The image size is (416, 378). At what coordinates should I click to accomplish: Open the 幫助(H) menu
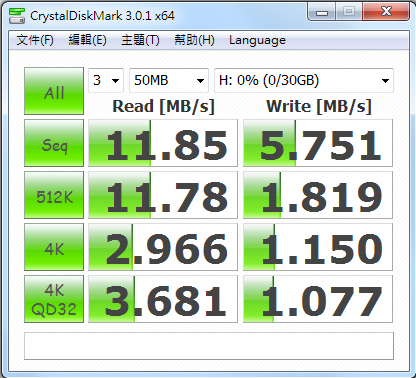coord(194,40)
